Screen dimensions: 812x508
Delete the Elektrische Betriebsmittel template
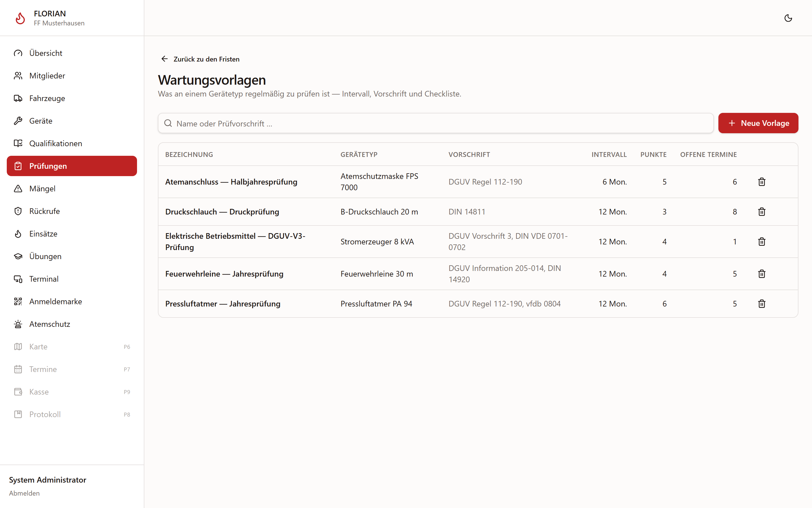pyautogui.click(x=762, y=242)
